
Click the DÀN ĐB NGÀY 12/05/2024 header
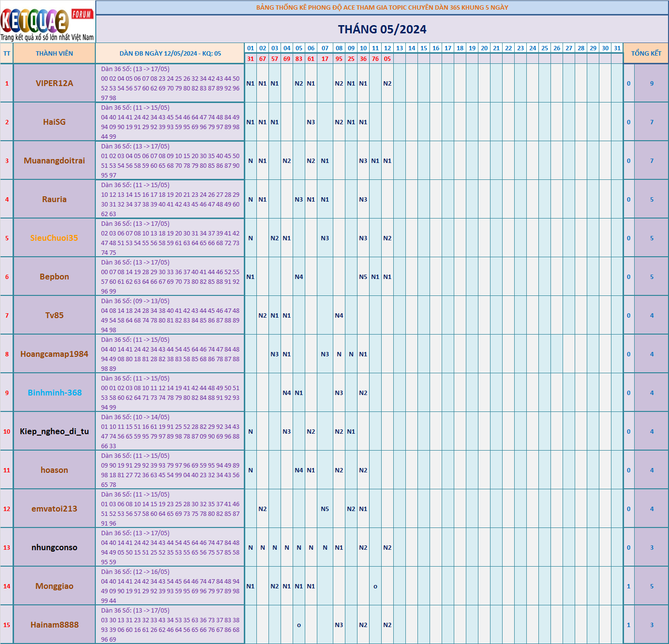pos(170,53)
